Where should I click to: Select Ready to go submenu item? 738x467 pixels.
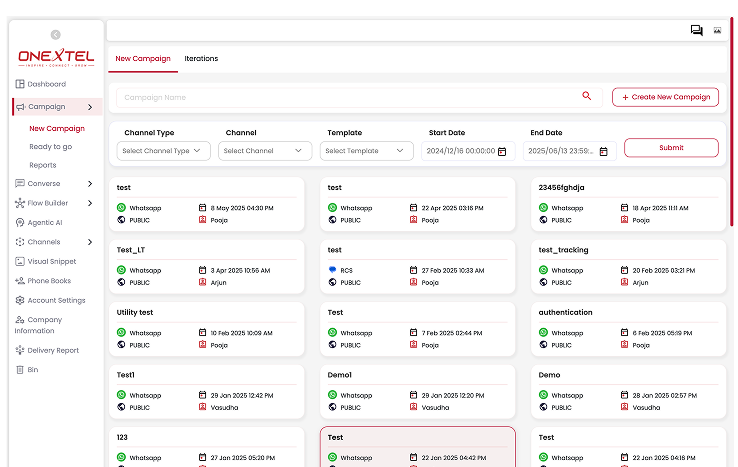50,147
